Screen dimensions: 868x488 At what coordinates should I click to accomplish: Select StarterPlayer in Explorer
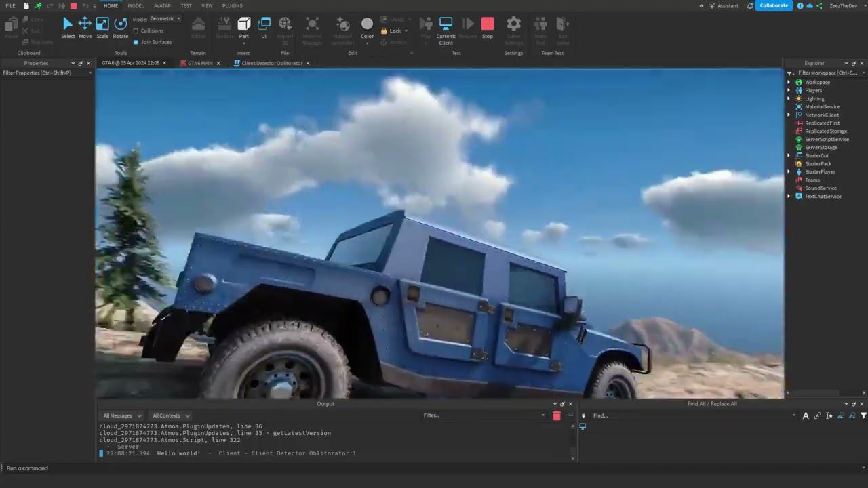pos(820,171)
